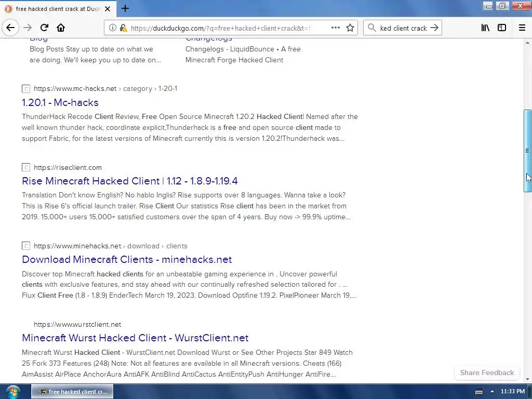Toggle the sidebar view icon
The height and width of the screenshot is (399, 532).
click(502, 28)
